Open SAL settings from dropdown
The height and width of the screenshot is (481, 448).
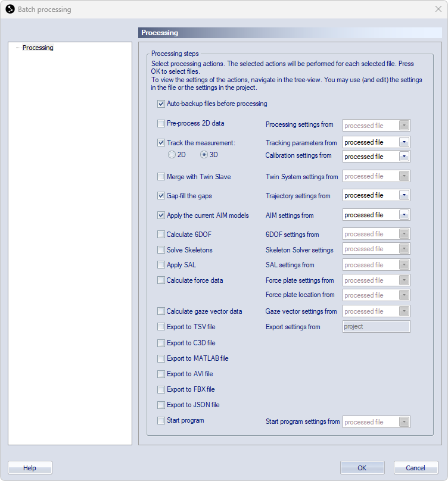pyautogui.click(x=376, y=265)
